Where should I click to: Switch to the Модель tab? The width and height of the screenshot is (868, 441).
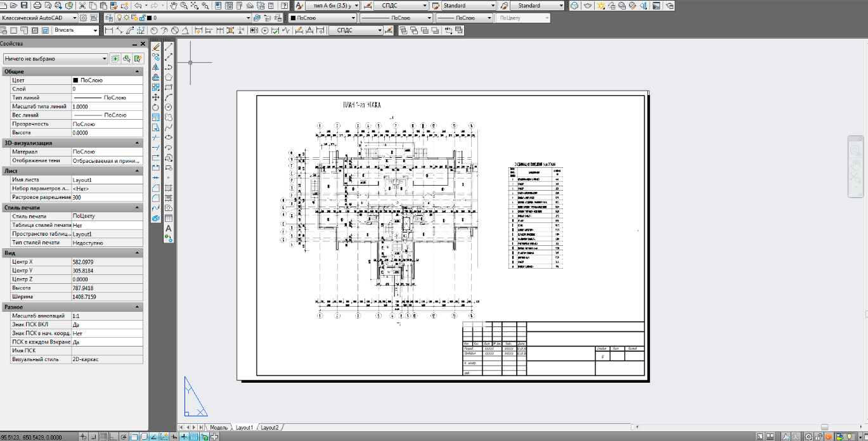click(219, 428)
